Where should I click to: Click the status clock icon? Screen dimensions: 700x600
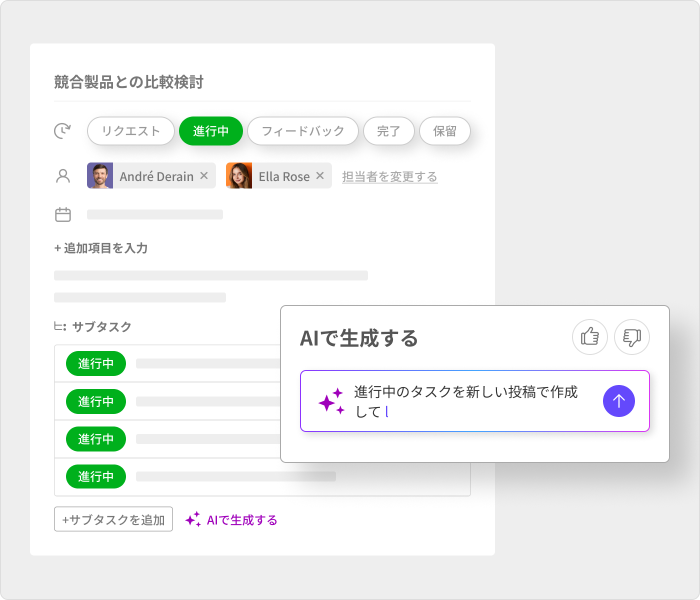pos(62,131)
